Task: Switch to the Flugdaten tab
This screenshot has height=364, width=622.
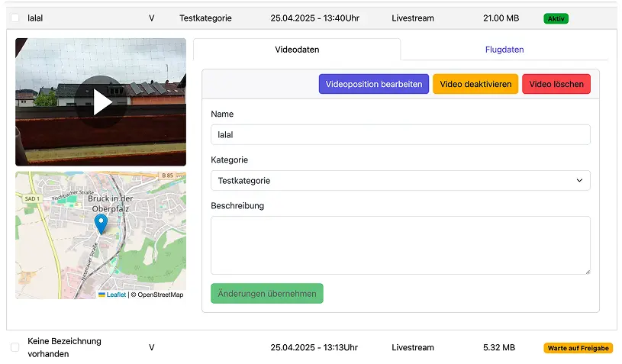Action: 504,50
